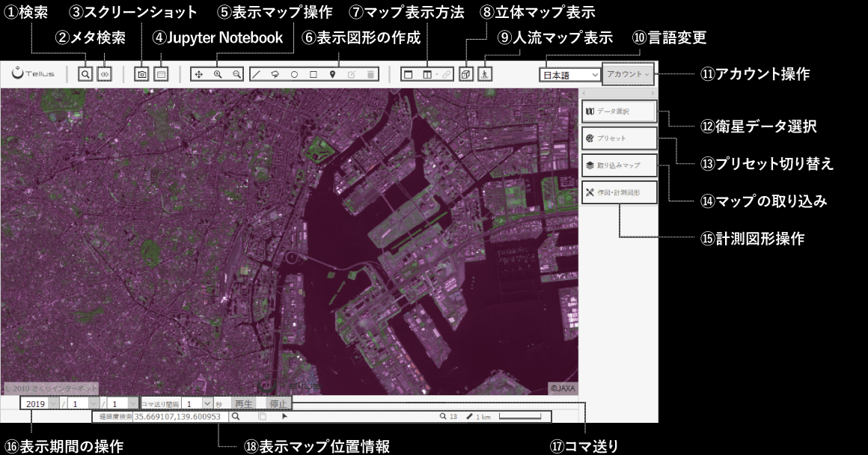The width and height of the screenshot is (868, 455).
Task: Click the latitude-longitude search input field
Action: pyautogui.click(x=180, y=416)
